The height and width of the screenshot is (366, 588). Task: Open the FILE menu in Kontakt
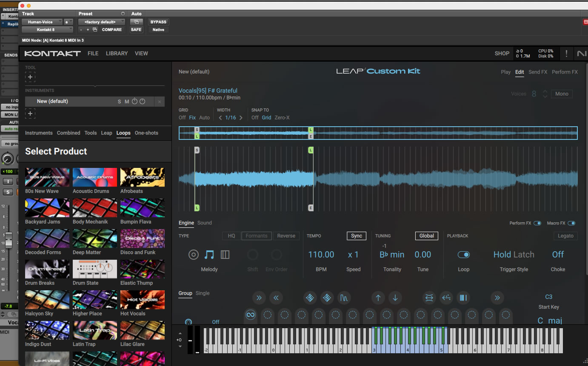click(93, 54)
